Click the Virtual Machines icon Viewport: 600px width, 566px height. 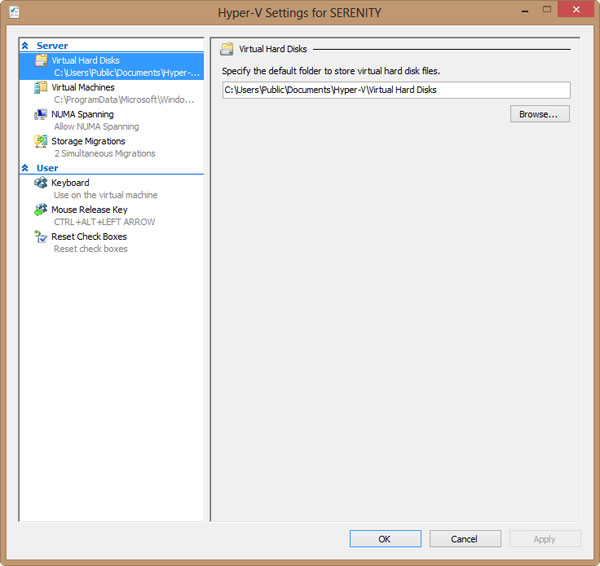[41, 87]
